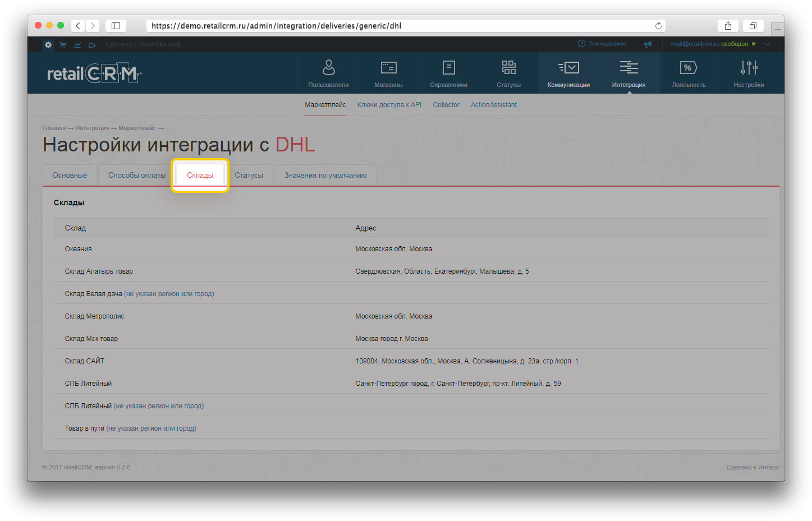Open Магазины section
This screenshot has height=521, width=812.
click(388, 73)
